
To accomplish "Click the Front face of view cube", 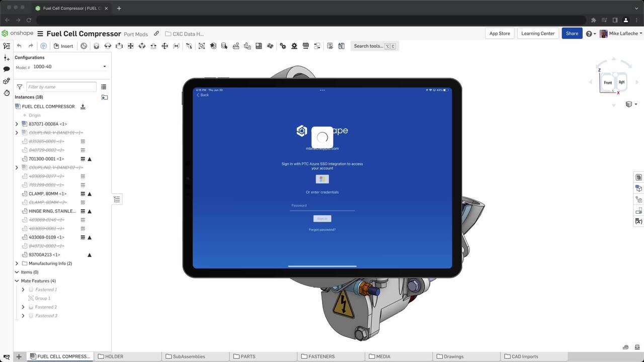I will (608, 82).
